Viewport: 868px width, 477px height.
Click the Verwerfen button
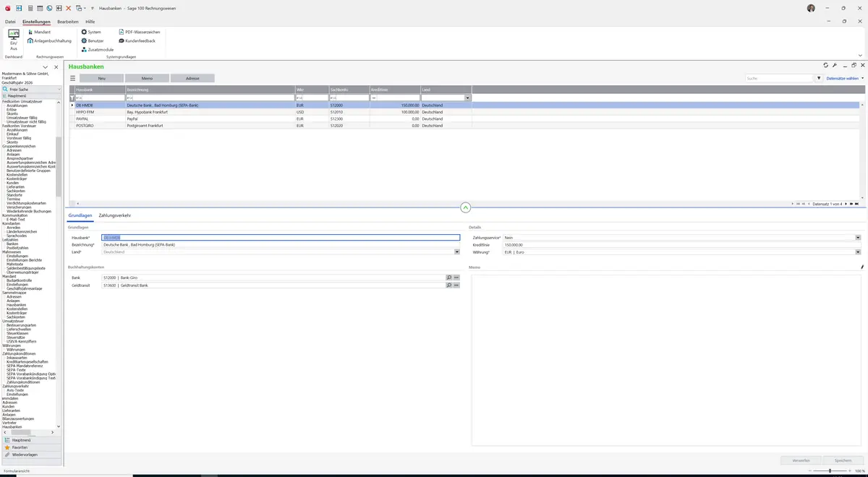801,460
